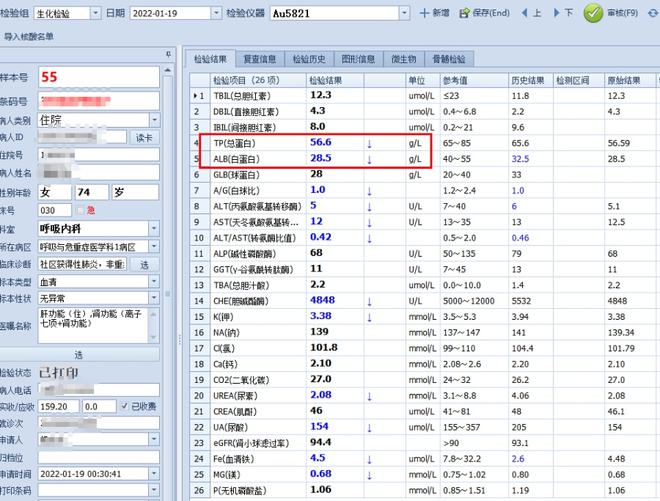Click the 导入核酸名单 button
660x501 pixels.
[x=28, y=37]
